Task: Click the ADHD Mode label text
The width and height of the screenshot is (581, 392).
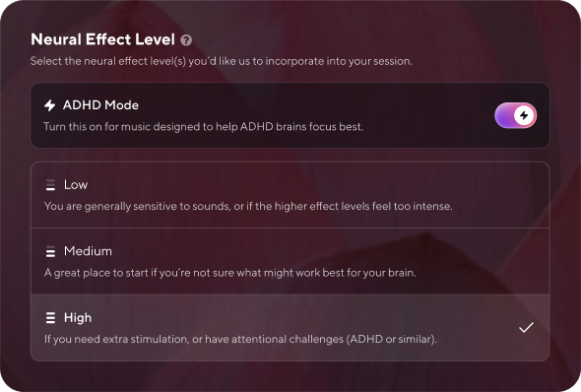Action: pos(100,105)
